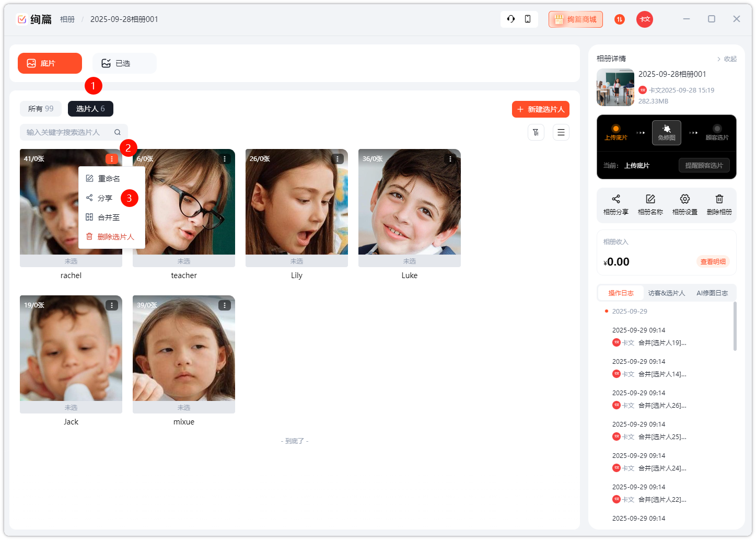Switch to the 已选 tab
Viewport: 756px width, 540px height.
[x=124, y=63]
